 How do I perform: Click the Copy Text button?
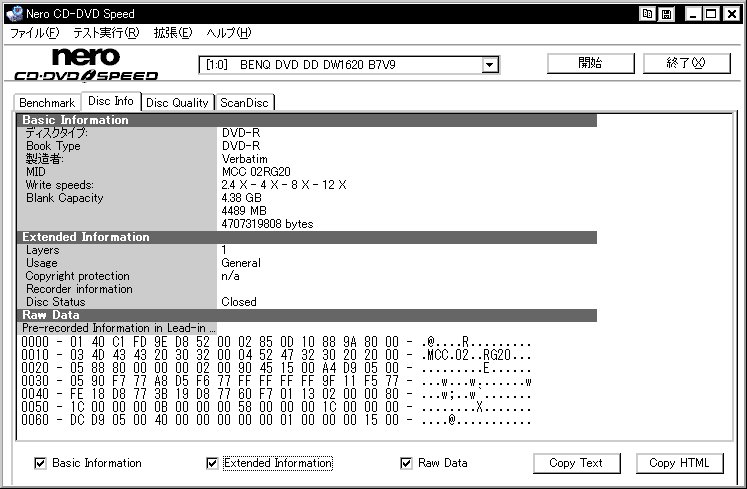tap(576, 463)
